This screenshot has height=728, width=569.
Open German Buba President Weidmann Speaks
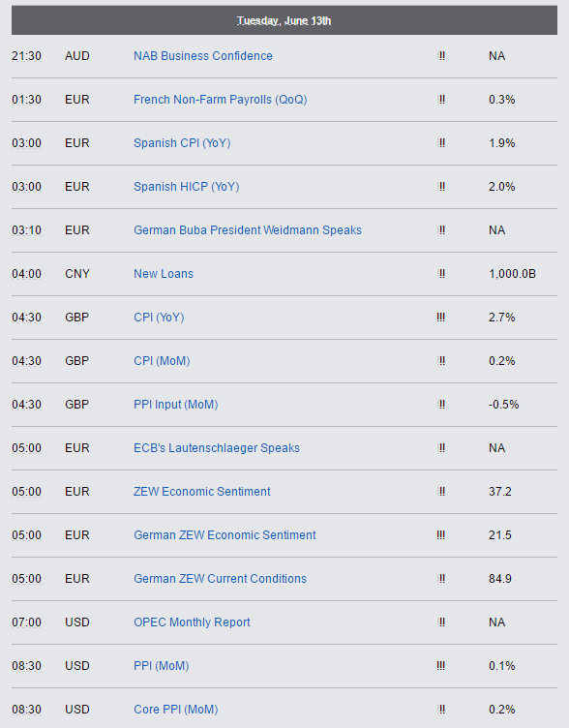pyautogui.click(x=248, y=230)
